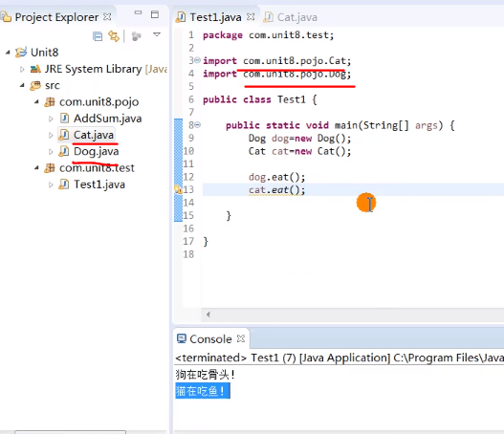The height and width of the screenshot is (434, 504).
Task: Click the main method signature line
Action: coord(340,125)
